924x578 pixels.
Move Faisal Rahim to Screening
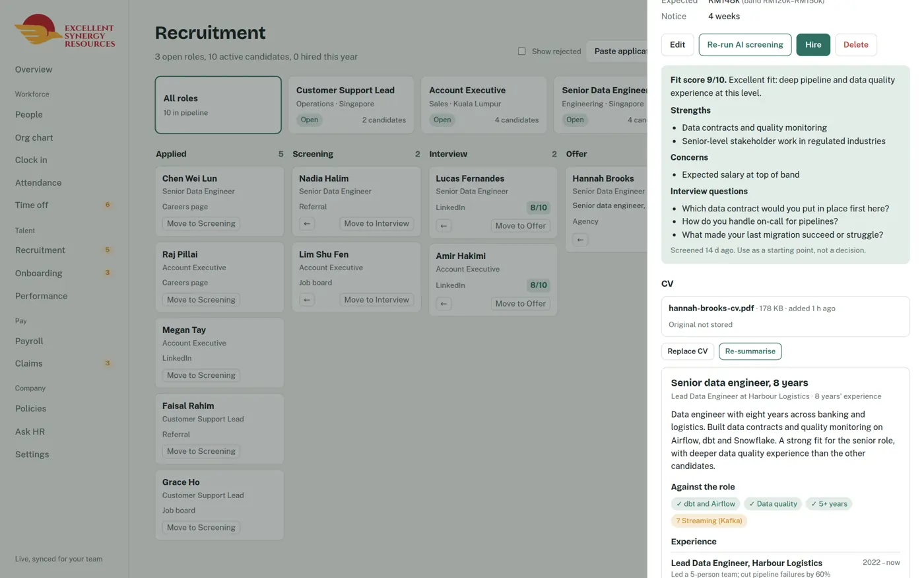pyautogui.click(x=201, y=451)
